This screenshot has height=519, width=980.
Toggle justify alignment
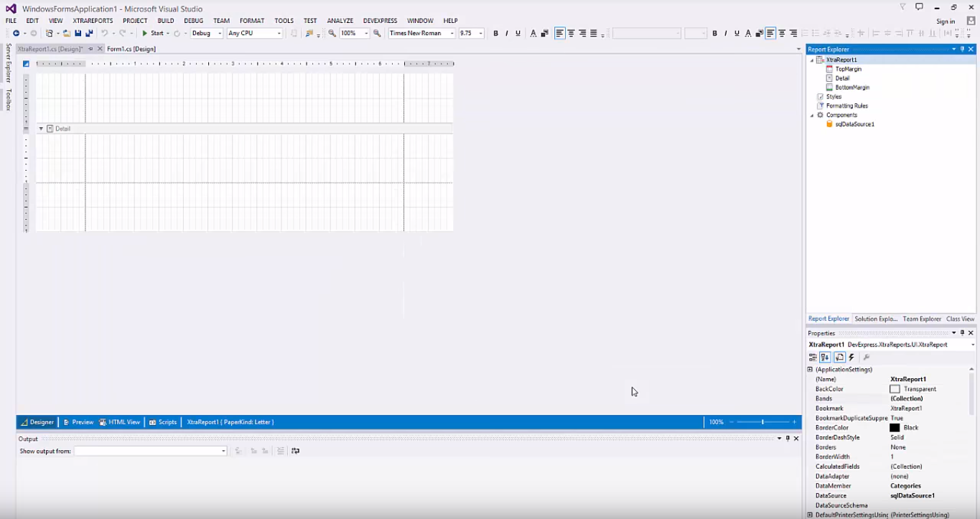[x=593, y=33]
